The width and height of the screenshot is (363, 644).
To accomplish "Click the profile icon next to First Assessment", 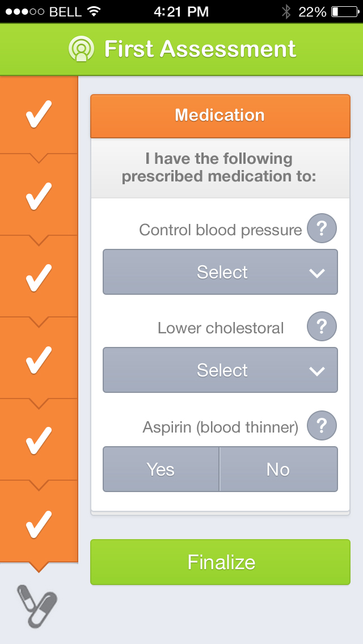I will point(81,49).
